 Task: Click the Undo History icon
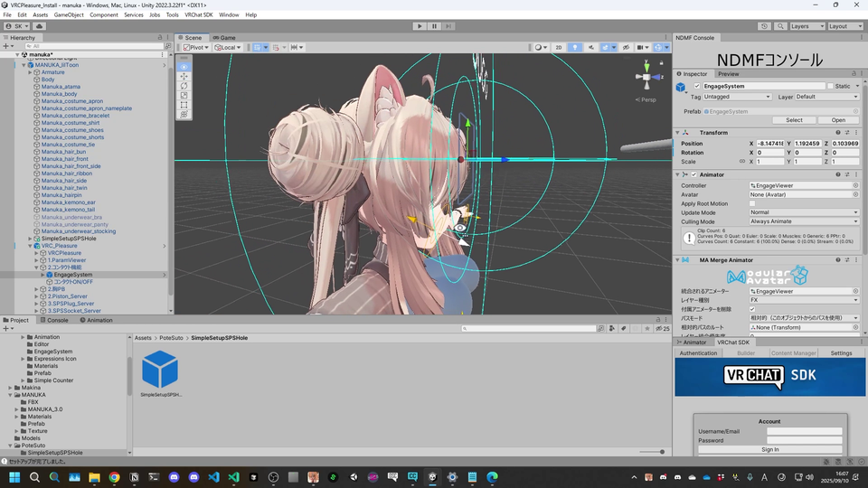tap(765, 26)
